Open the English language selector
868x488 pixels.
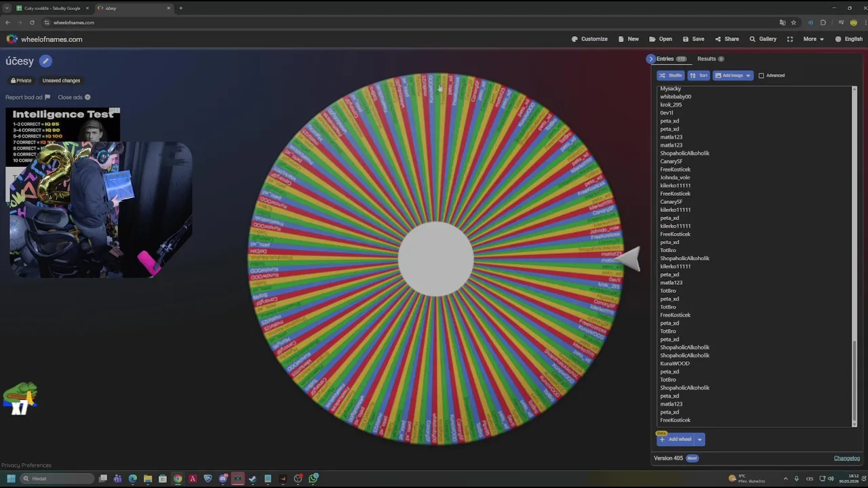click(x=848, y=39)
